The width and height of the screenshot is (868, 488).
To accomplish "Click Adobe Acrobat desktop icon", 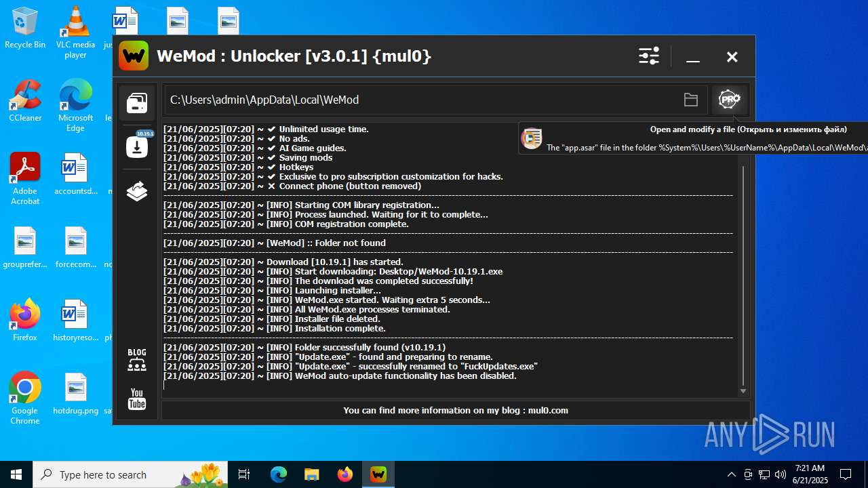I will (25, 179).
